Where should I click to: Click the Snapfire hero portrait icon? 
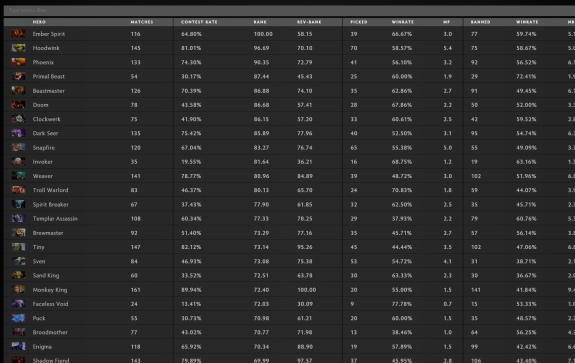[18, 147]
